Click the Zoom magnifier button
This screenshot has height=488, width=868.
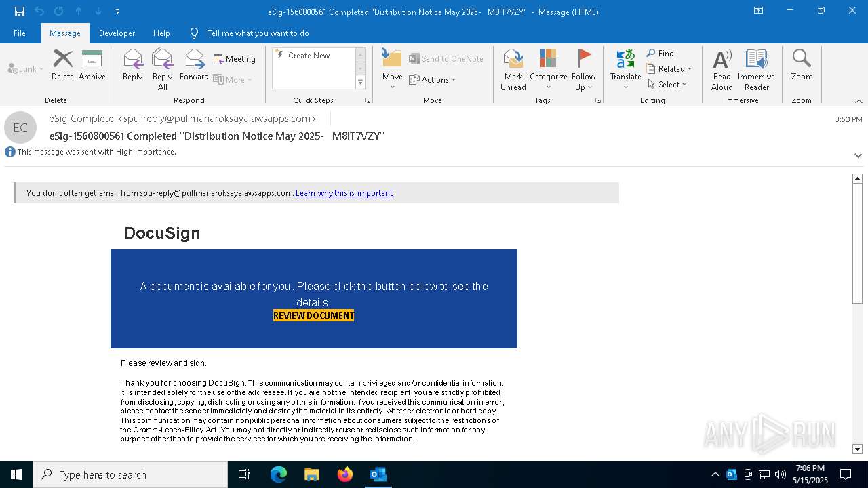tap(802, 65)
